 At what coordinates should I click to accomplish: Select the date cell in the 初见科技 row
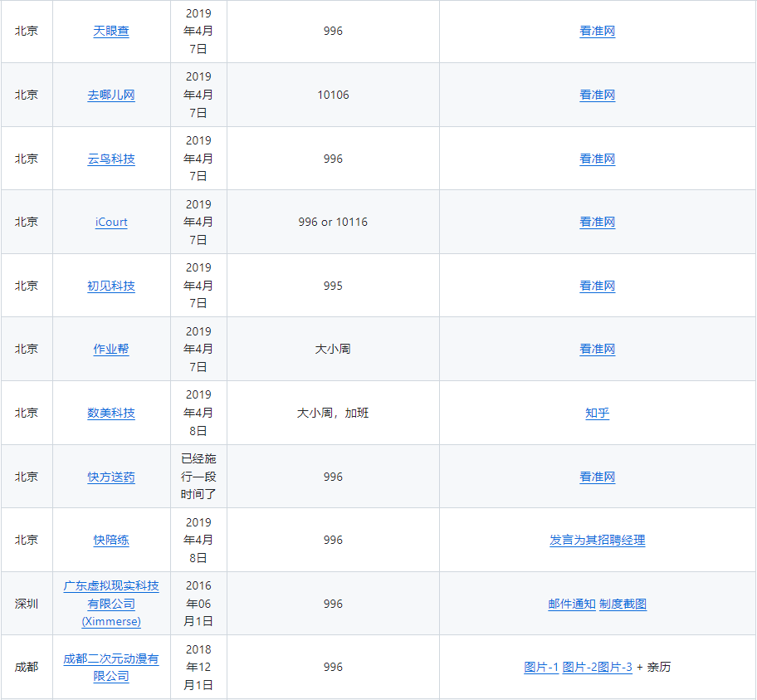(x=198, y=286)
